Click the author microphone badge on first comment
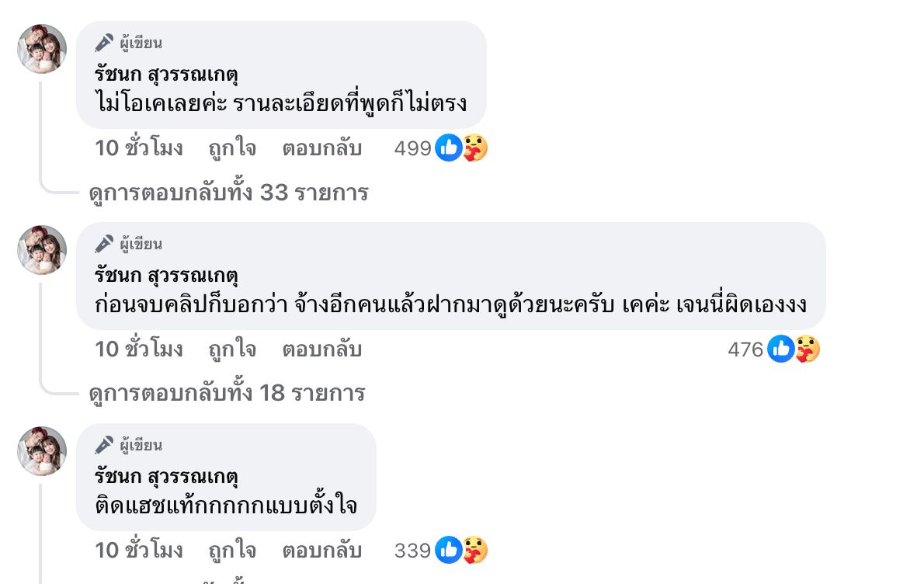 105,43
